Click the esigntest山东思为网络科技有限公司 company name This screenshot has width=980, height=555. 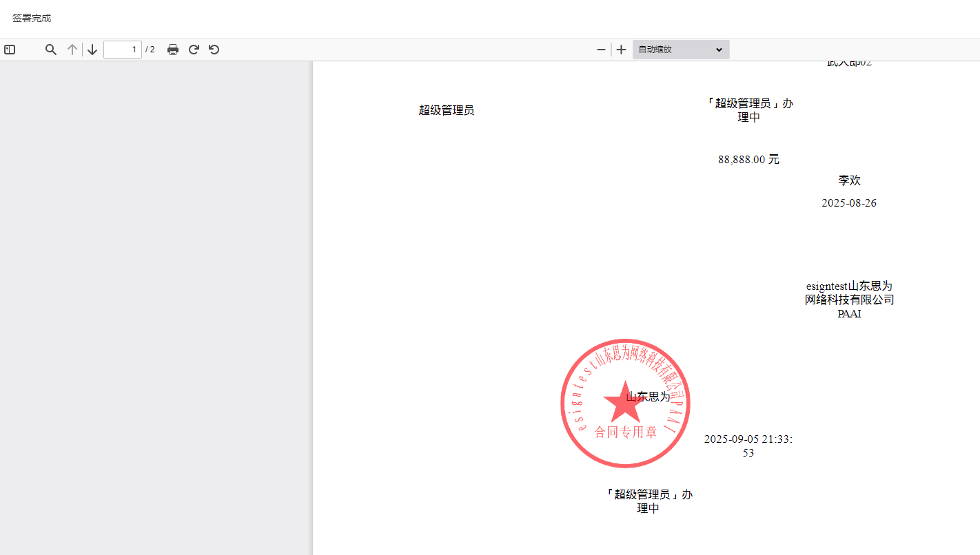tap(849, 300)
